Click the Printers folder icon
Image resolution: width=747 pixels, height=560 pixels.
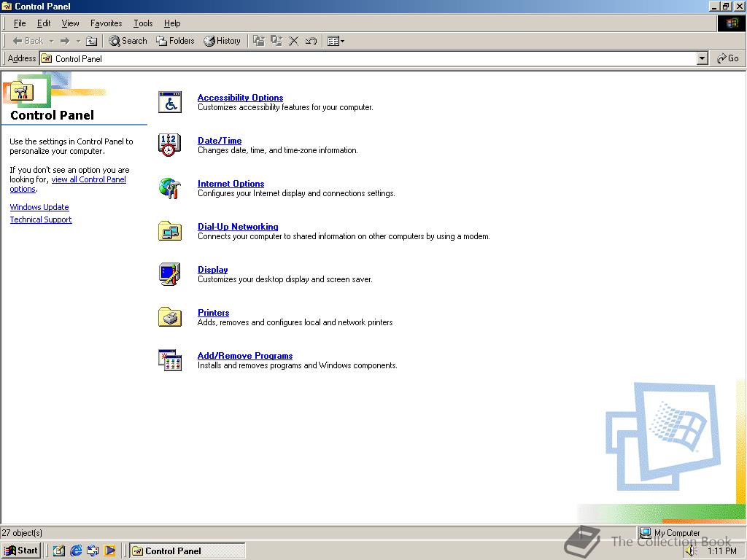(x=169, y=316)
